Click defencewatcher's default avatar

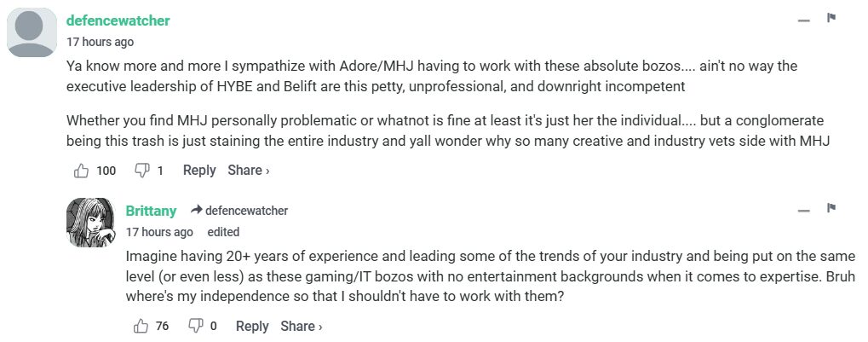(32, 33)
